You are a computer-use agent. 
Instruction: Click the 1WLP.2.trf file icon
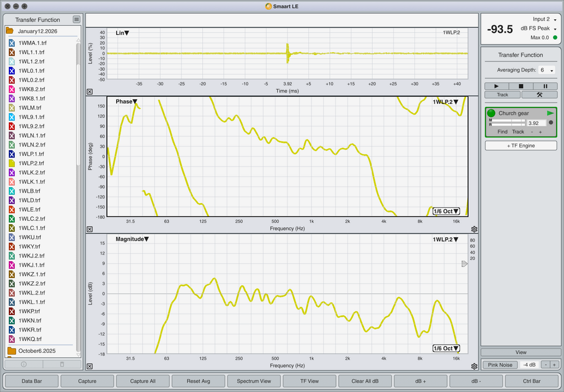[x=12, y=163]
